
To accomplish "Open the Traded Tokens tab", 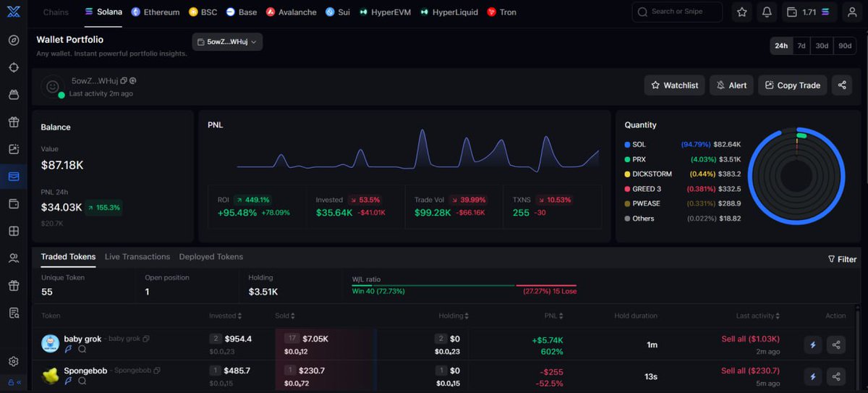I will pyautogui.click(x=68, y=257).
